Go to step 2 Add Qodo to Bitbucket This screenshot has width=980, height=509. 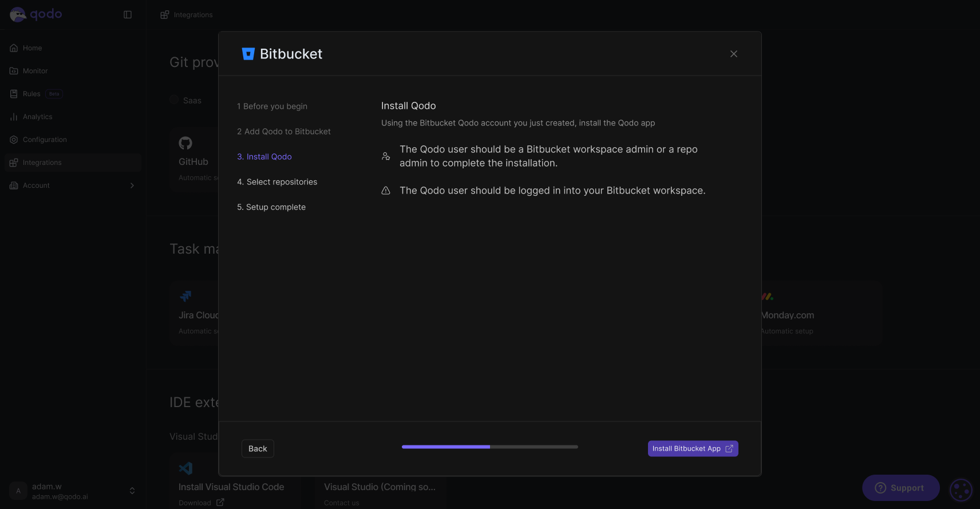[284, 132]
